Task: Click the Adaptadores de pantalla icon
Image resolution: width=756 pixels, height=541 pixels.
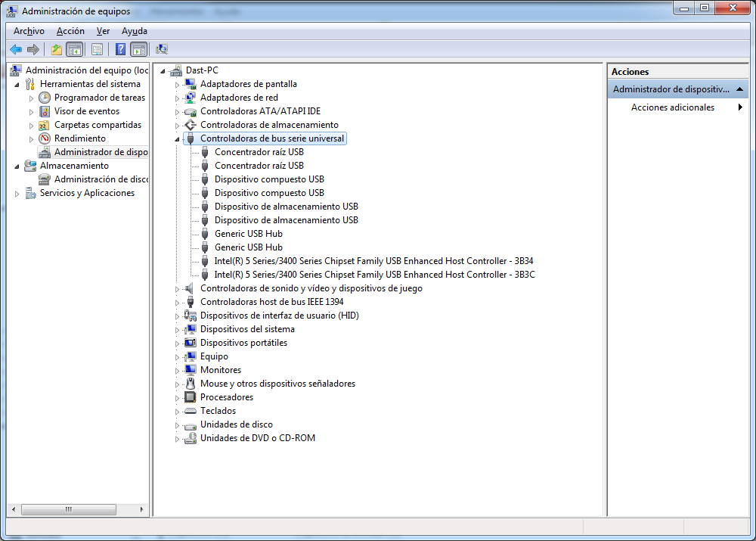Action: point(191,84)
